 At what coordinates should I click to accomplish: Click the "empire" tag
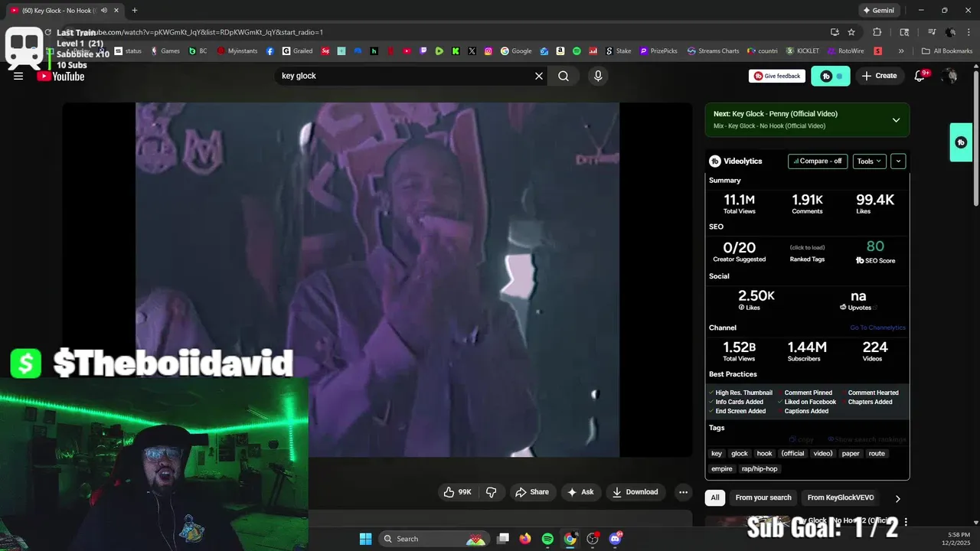[x=722, y=468]
